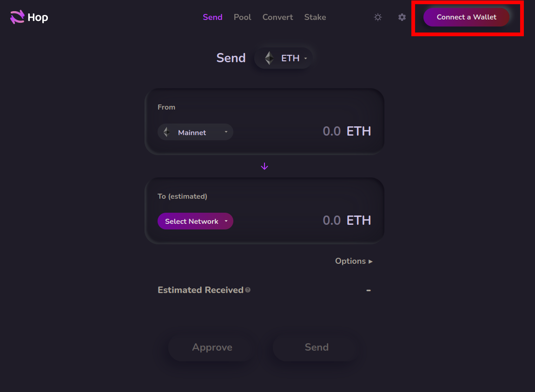Switch theme using the brightness toggle
The image size is (535, 392).
(x=377, y=17)
